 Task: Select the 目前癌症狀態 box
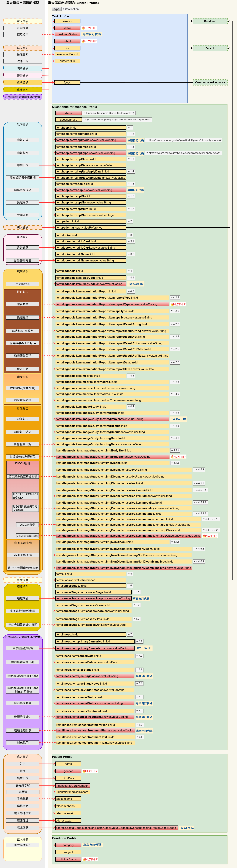(x=23, y=703)
